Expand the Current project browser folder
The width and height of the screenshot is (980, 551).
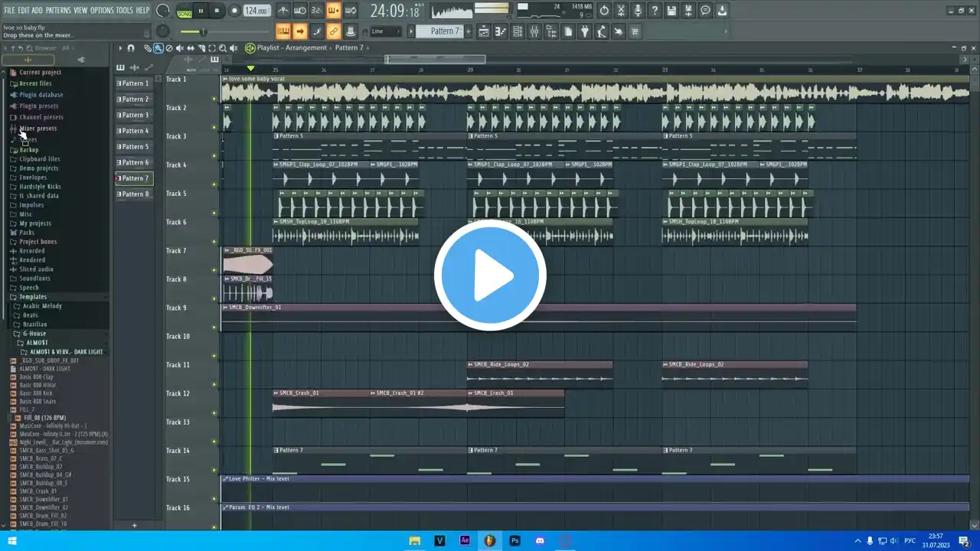pos(40,73)
